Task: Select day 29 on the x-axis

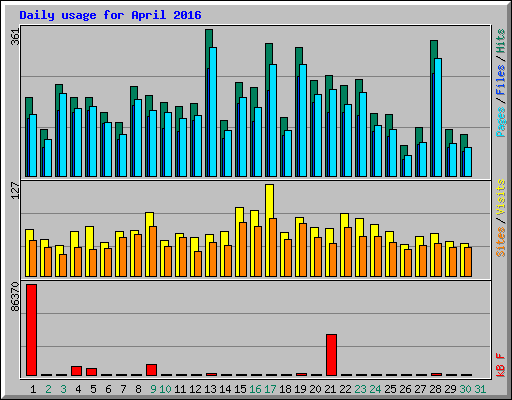Action: tap(450, 389)
